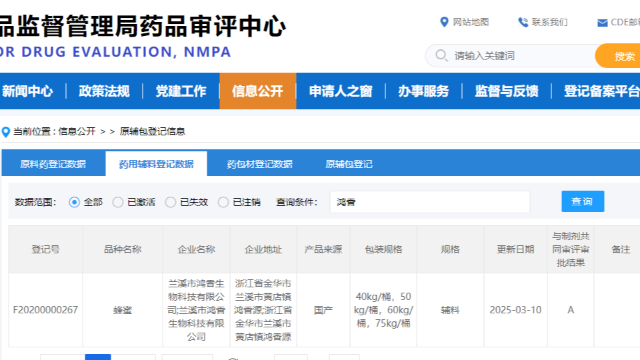This screenshot has width=640, height=360.
Task: Click the 兰溪市鸿香生物科技有限公司 company cell
Action: pos(196,310)
